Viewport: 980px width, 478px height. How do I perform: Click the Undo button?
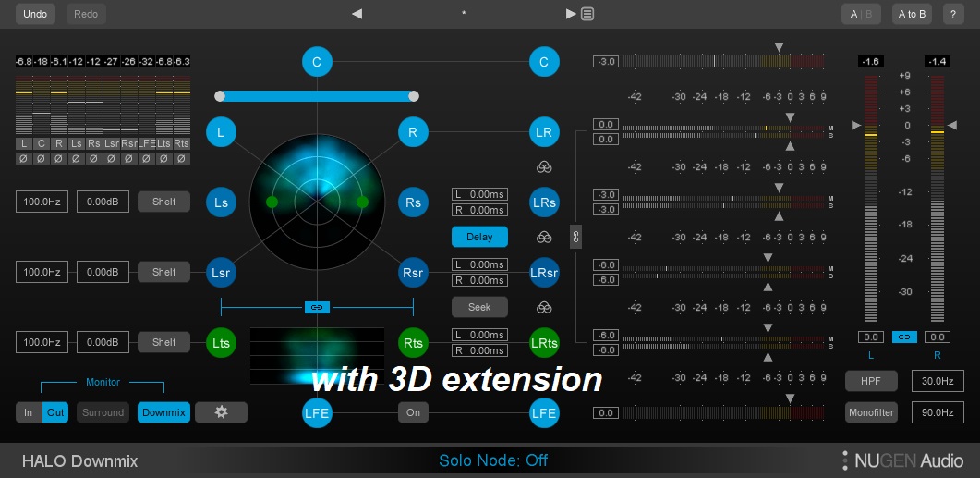point(35,14)
